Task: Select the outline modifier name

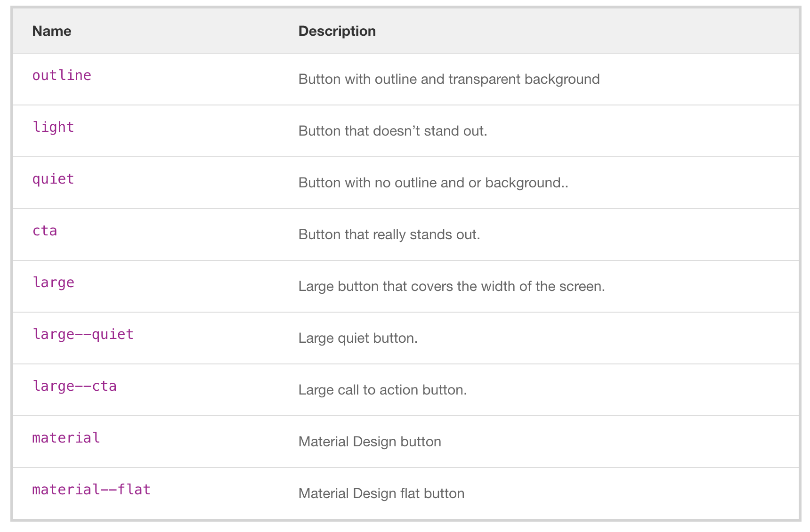Action: tap(62, 75)
